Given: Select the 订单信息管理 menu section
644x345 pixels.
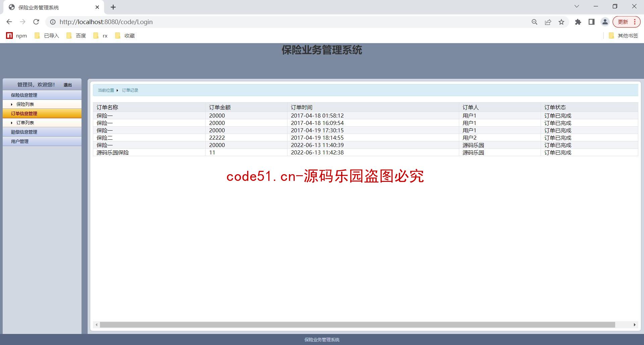Looking at the screenshot, I should coord(42,114).
